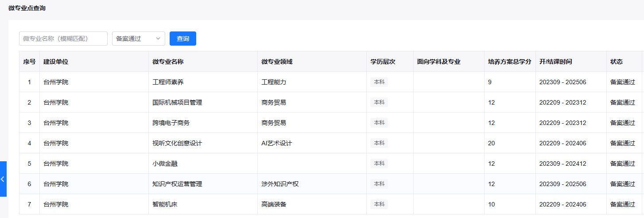Click the 本科 tag in 智能机床 row
The width and height of the screenshot is (644, 218).
379,204
